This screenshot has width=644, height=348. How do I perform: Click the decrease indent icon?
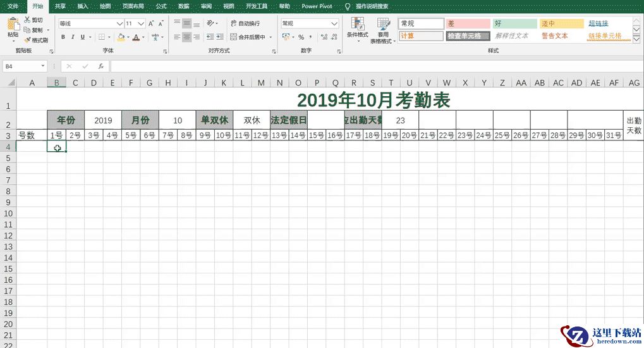click(210, 37)
